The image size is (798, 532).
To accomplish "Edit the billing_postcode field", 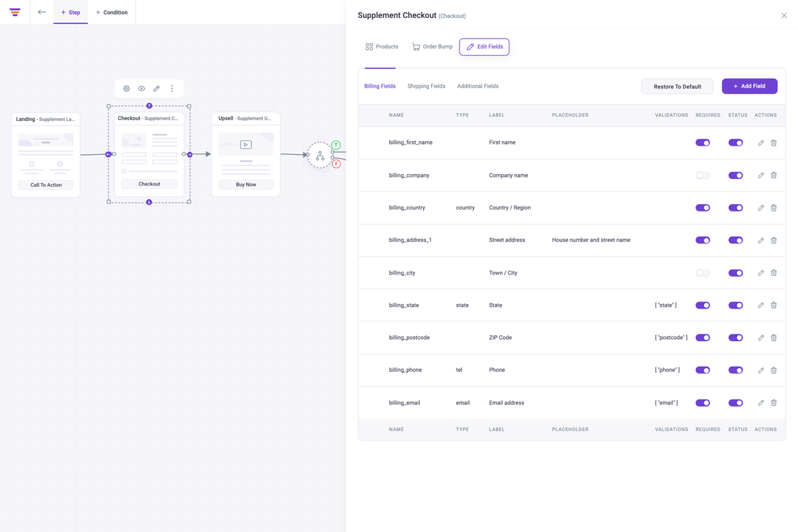I will tap(761, 338).
